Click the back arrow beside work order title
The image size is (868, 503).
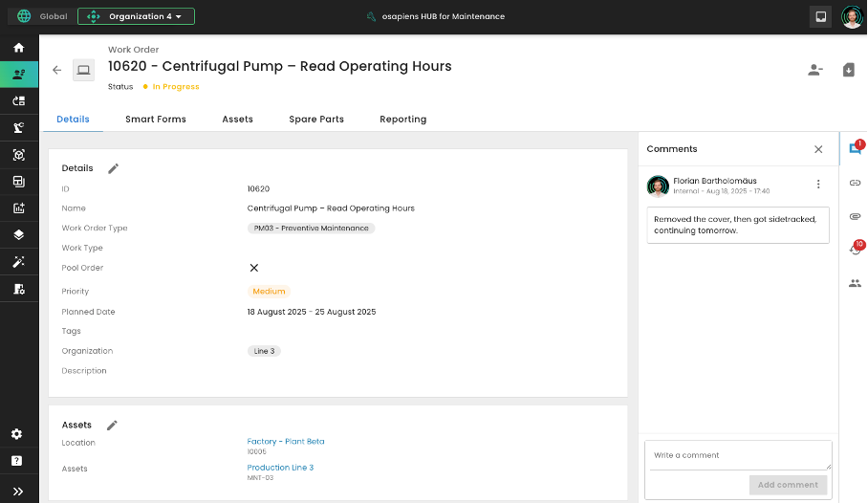(x=56, y=70)
